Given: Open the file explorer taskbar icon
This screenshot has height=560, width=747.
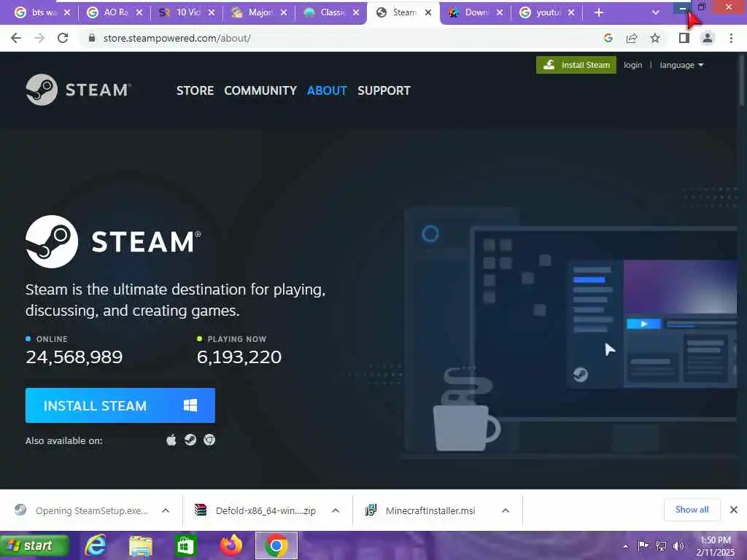Looking at the screenshot, I should pyautogui.click(x=141, y=545).
